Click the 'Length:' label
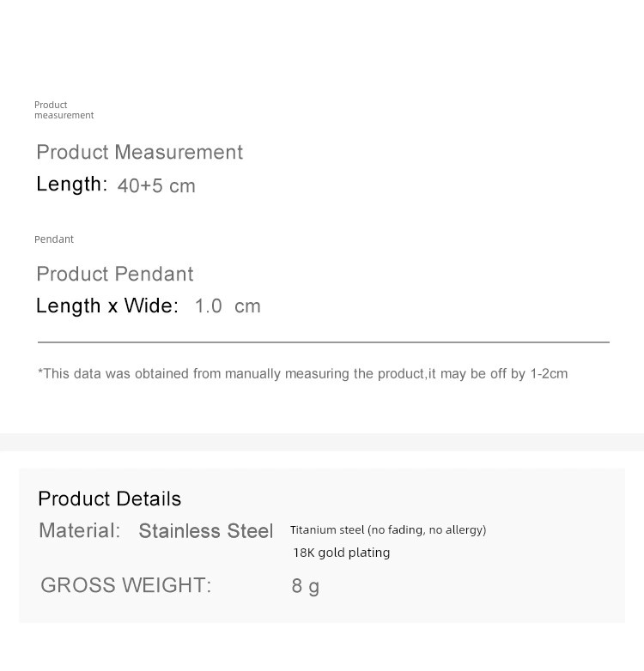The image size is (644, 671). [x=71, y=184]
